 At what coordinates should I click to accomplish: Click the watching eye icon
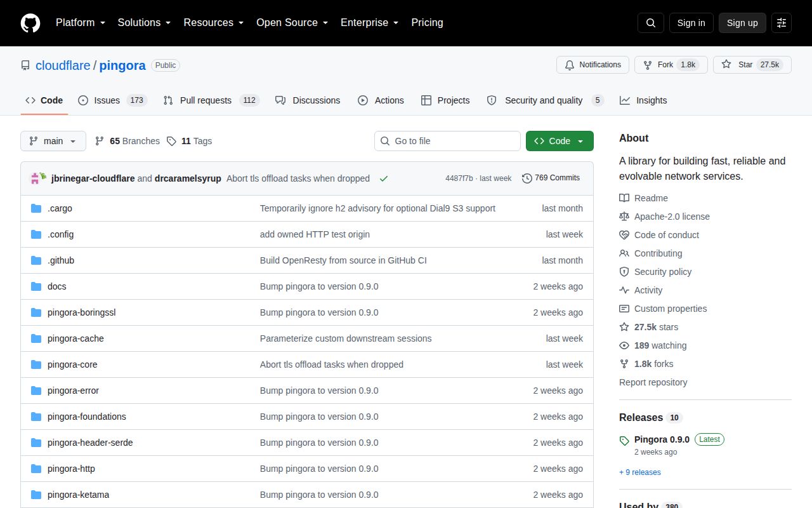tap(624, 345)
